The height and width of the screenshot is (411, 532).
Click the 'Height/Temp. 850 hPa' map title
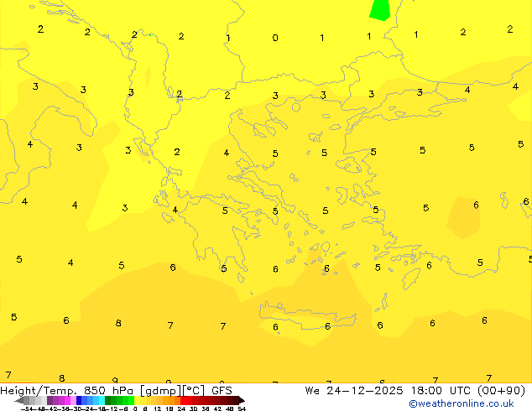pyautogui.click(x=68, y=391)
